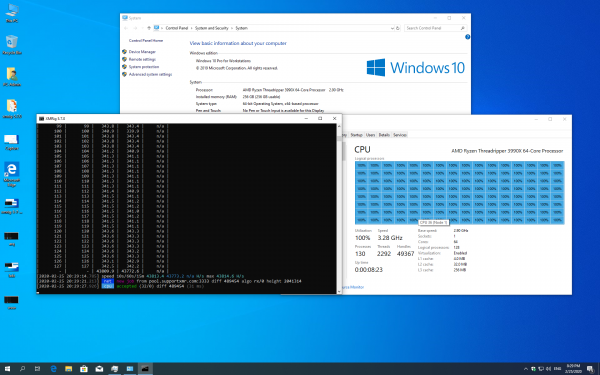Open Remote settings link
The width and height of the screenshot is (600, 375).
click(x=142, y=59)
